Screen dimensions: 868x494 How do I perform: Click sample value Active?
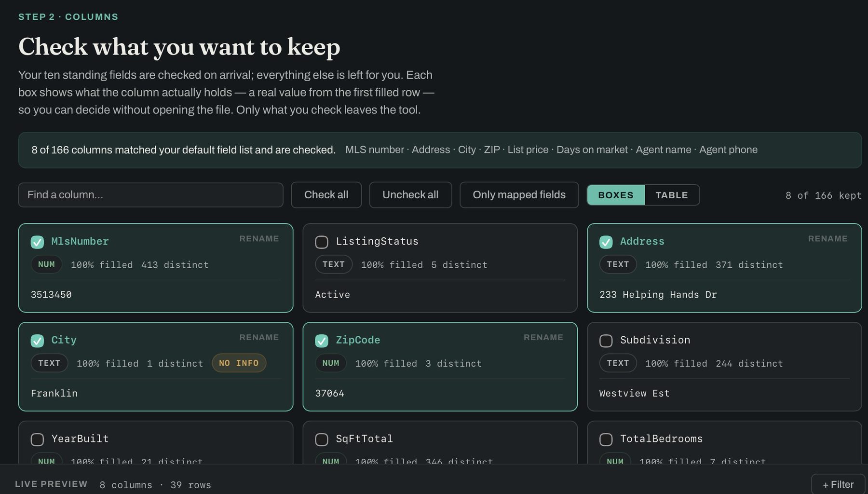click(x=333, y=295)
